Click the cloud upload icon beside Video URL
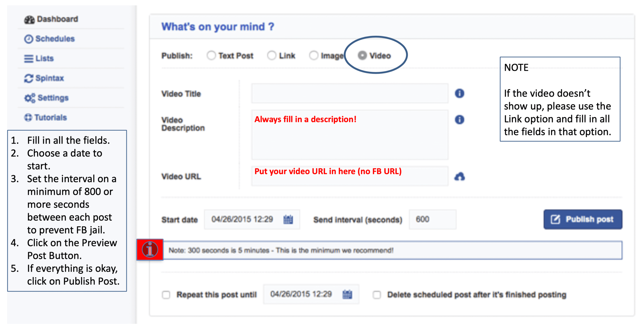The image size is (644, 328). [459, 176]
